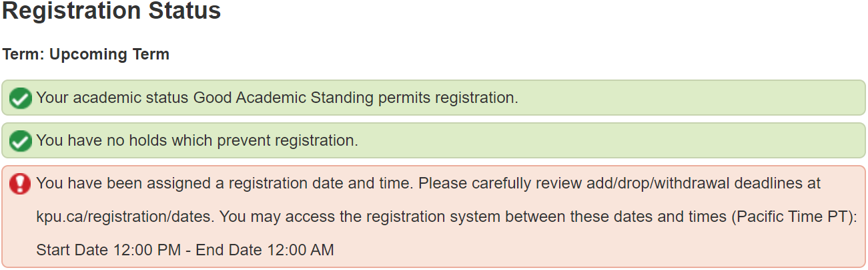This screenshot has height=270, width=868.
Task: Select the "Term:" label text
Action: pyautogui.click(x=23, y=54)
